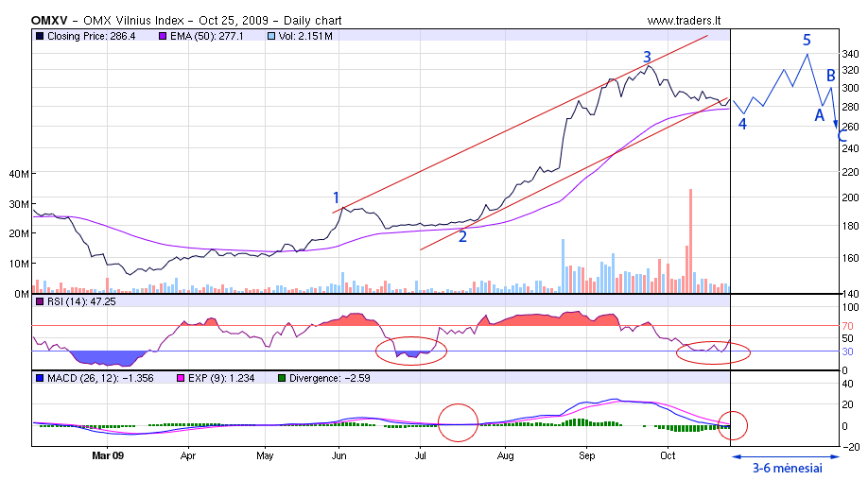
Task: Click the blue RSI (14) legend marker
Action: [x=39, y=301]
